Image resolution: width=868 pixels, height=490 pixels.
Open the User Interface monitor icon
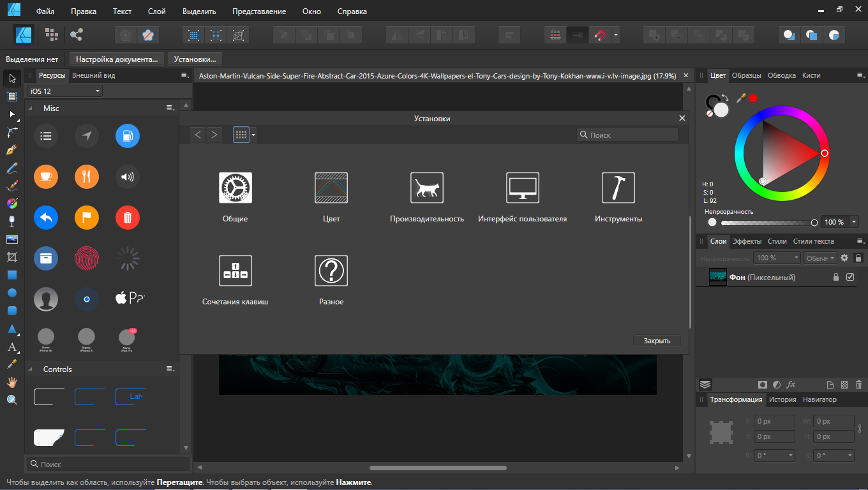pyautogui.click(x=522, y=188)
